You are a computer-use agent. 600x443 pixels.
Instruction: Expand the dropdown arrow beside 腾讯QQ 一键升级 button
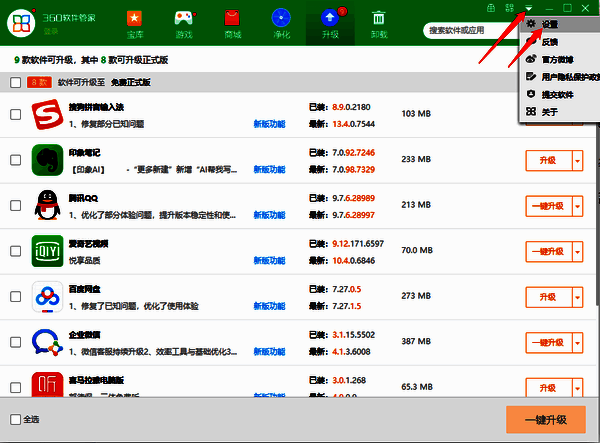pyautogui.click(x=577, y=206)
